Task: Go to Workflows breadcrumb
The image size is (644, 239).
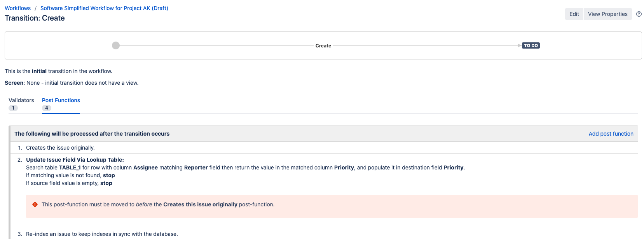Action: (17, 8)
